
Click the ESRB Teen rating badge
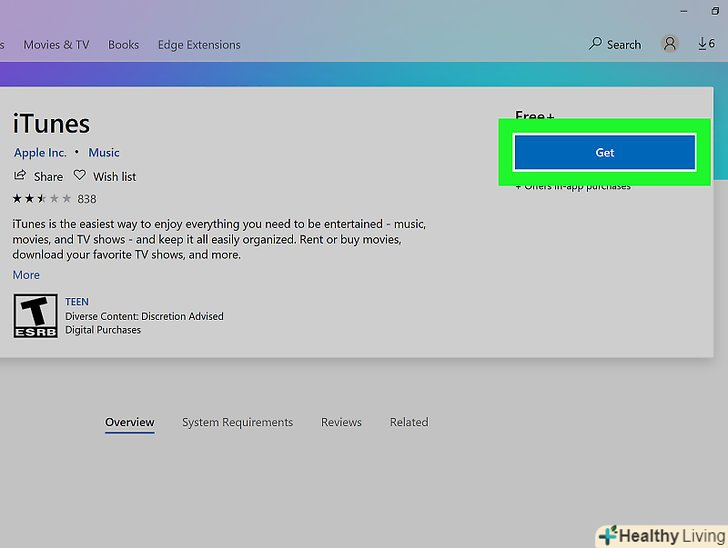pyautogui.click(x=35, y=316)
